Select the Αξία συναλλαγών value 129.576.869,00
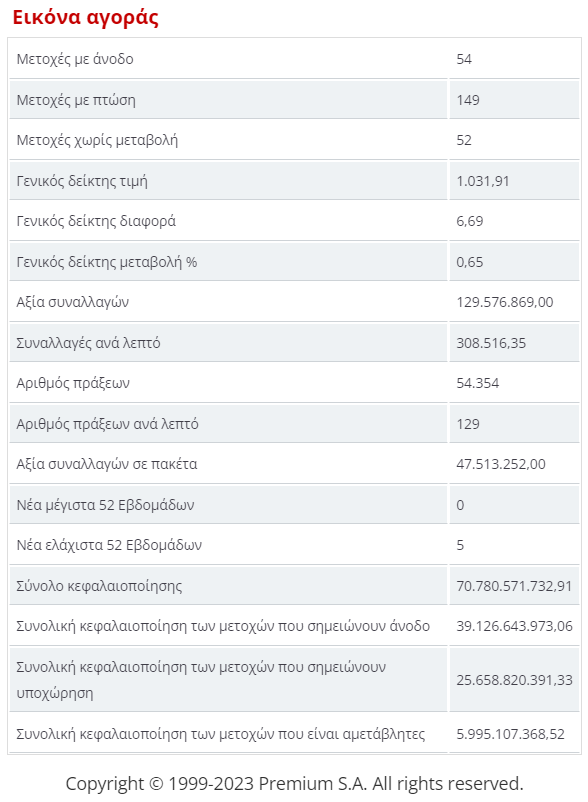 (x=505, y=302)
